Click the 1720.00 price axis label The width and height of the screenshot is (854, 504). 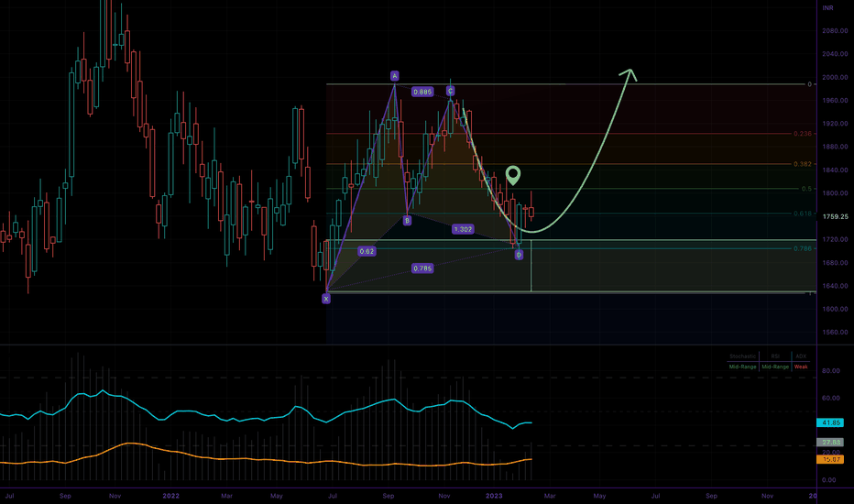pos(835,239)
